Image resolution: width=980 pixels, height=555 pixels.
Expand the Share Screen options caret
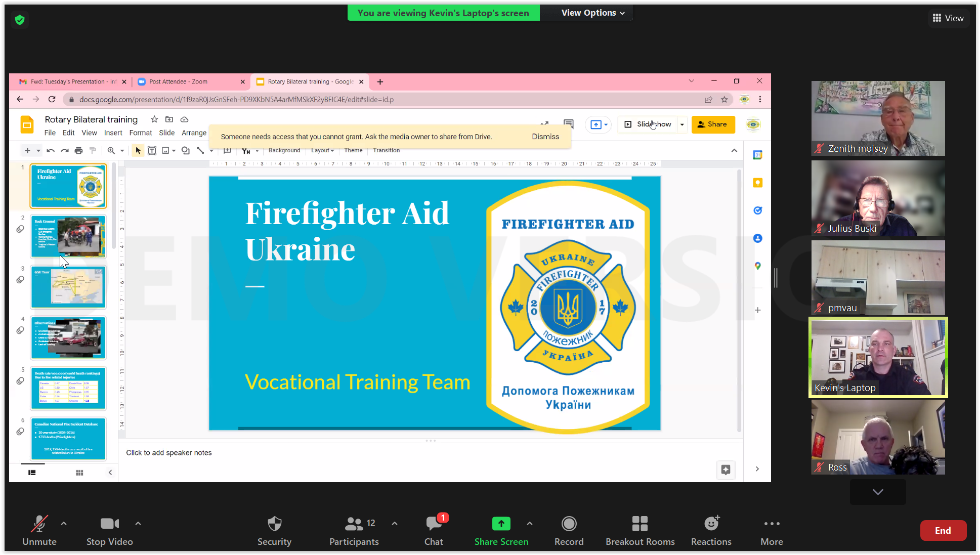tap(529, 524)
